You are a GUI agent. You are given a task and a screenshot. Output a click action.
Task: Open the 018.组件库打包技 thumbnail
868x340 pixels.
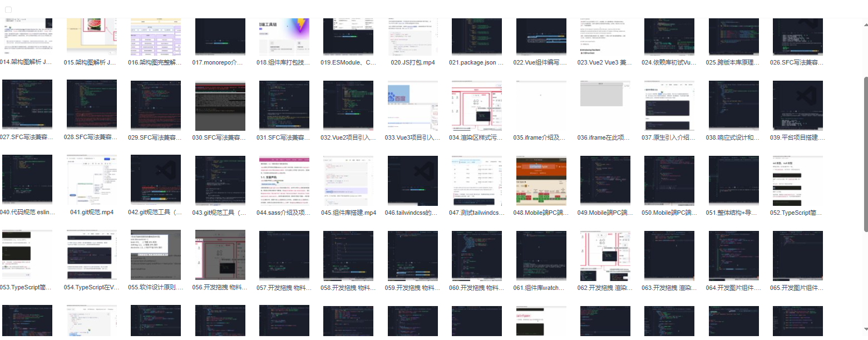click(x=284, y=36)
